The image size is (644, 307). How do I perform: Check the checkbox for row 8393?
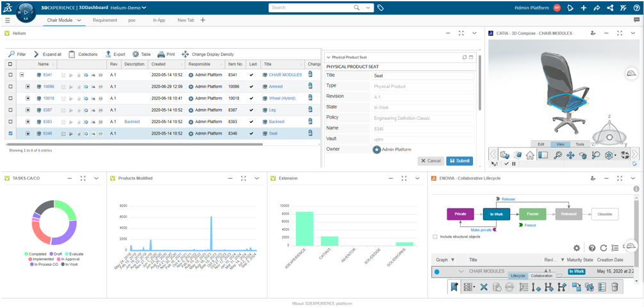pos(10,122)
